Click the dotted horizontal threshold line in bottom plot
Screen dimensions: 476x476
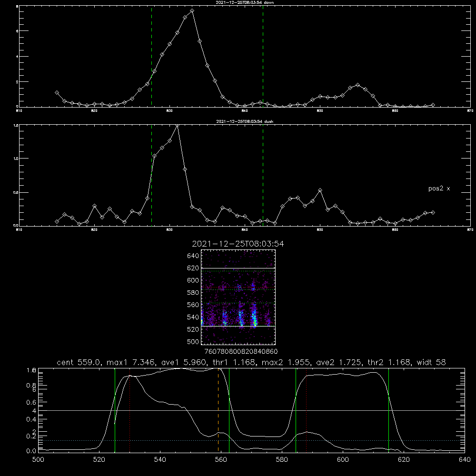[251, 440]
